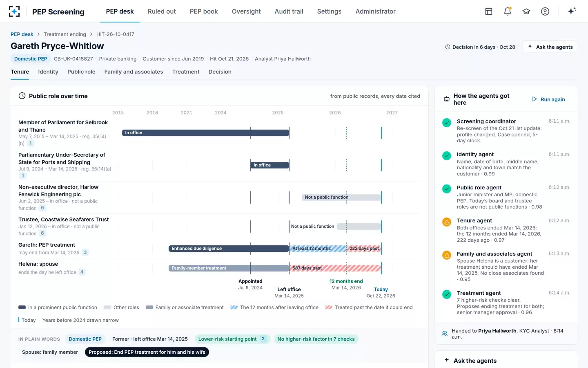
Task: Click the handoff people icon beside Handed to
Action: coord(445,334)
